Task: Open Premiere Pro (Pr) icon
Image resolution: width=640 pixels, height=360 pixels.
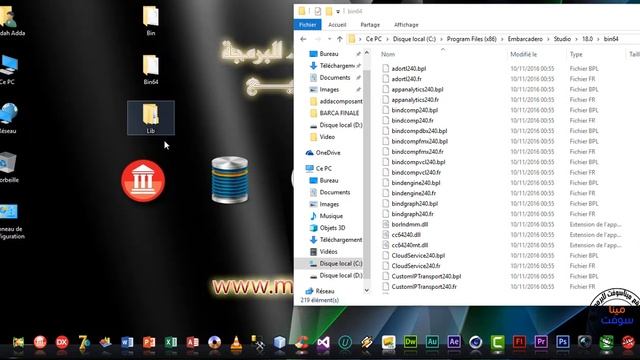Action: tap(541, 342)
